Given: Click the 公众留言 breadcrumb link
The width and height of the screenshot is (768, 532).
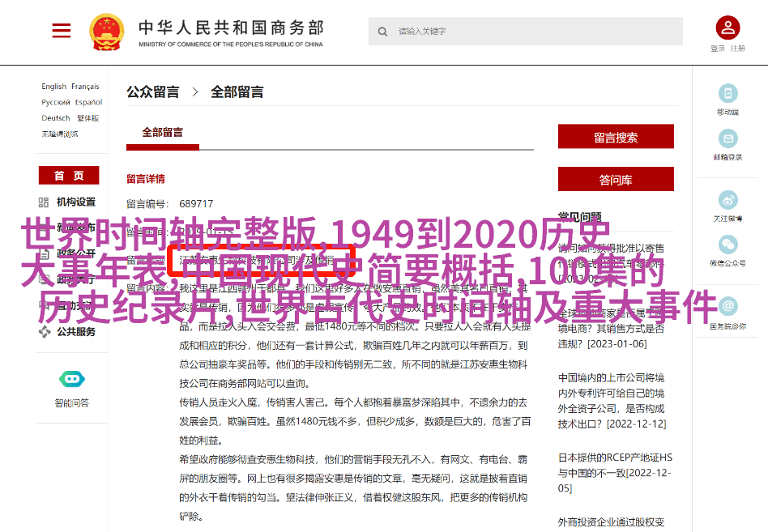Looking at the screenshot, I should (153, 92).
